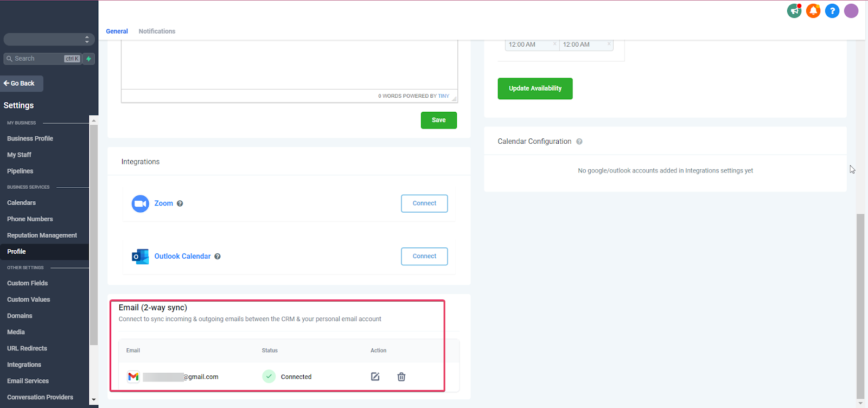Click the sidebar scrollbar down arrow
This screenshot has height=408, width=868.
pos(94,399)
